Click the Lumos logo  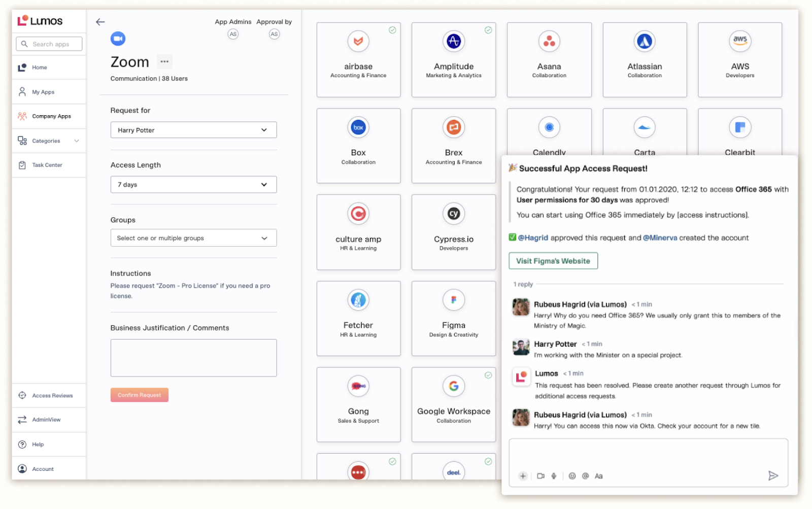click(40, 21)
